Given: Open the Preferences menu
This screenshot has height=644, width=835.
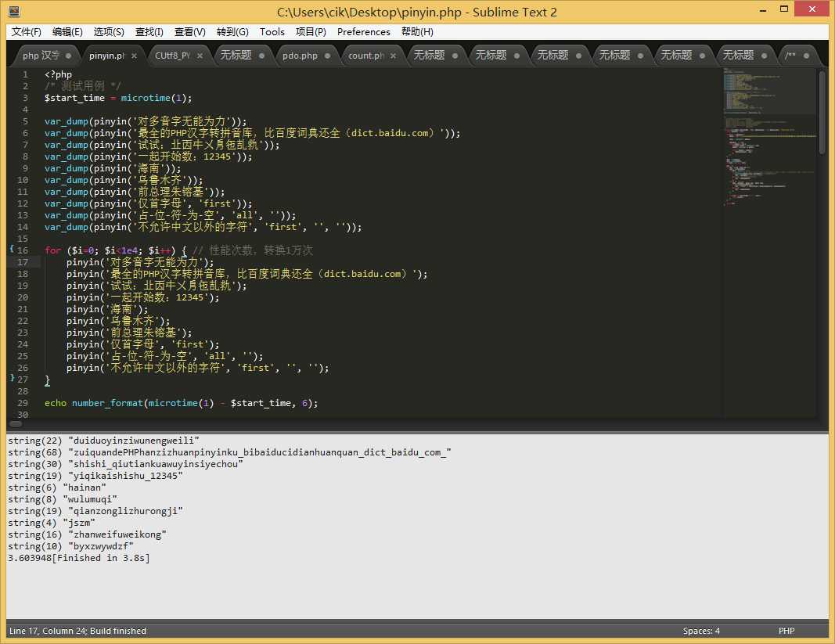Looking at the screenshot, I should (x=364, y=32).
